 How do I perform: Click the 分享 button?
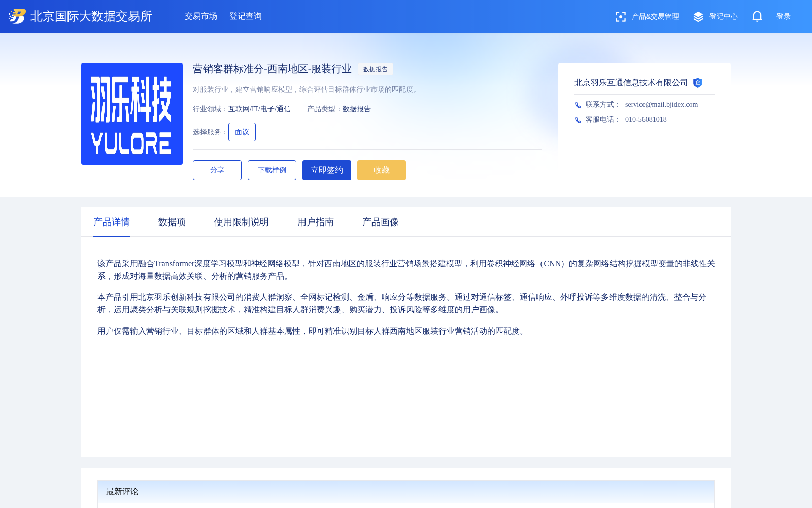coord(217,170)
